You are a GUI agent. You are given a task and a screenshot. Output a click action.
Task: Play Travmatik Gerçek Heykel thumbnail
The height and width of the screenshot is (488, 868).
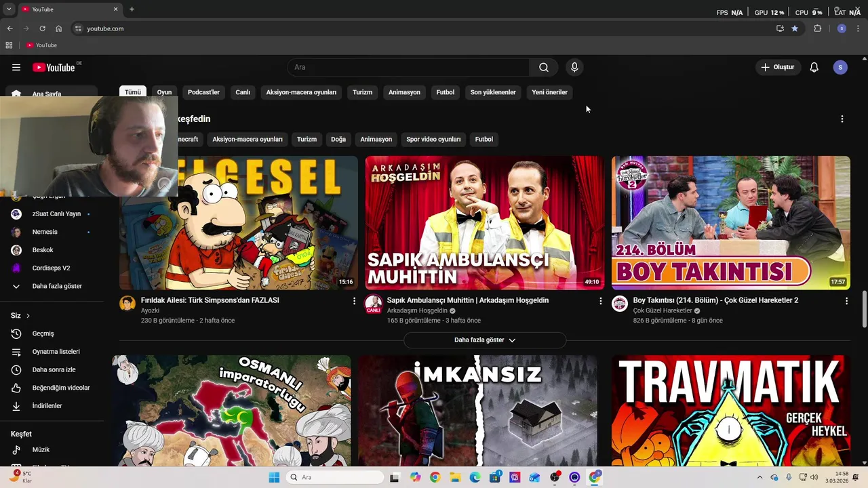pyautogui.click(x=731, y=411)
